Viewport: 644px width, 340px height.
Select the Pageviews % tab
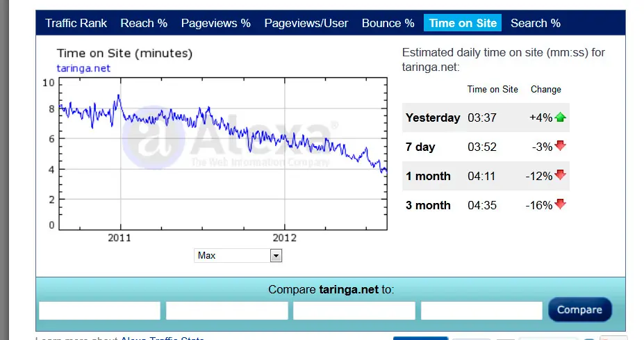click(215, 23)
